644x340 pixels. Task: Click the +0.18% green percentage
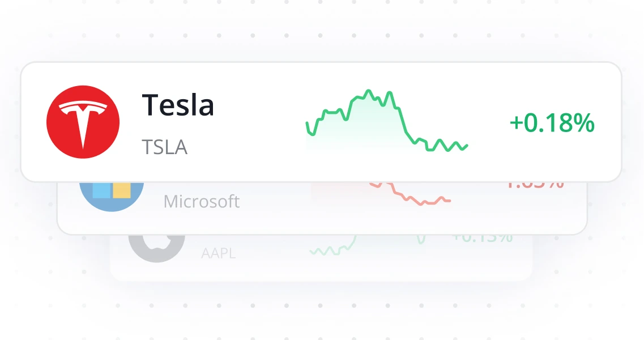[x=552, y=124]
